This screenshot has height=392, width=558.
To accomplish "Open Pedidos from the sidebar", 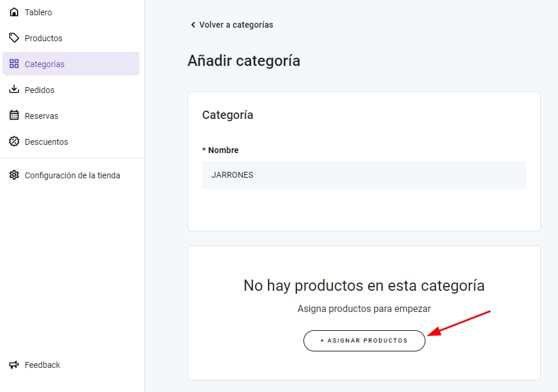I will pyautogui.click(x=71, y=89).
